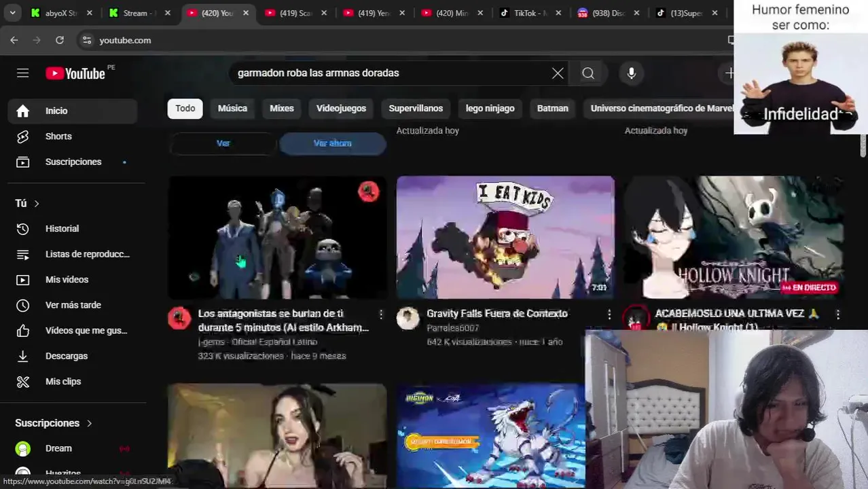Click the Los antagonistas video thumbnail
868x489 pixels.
277,237
